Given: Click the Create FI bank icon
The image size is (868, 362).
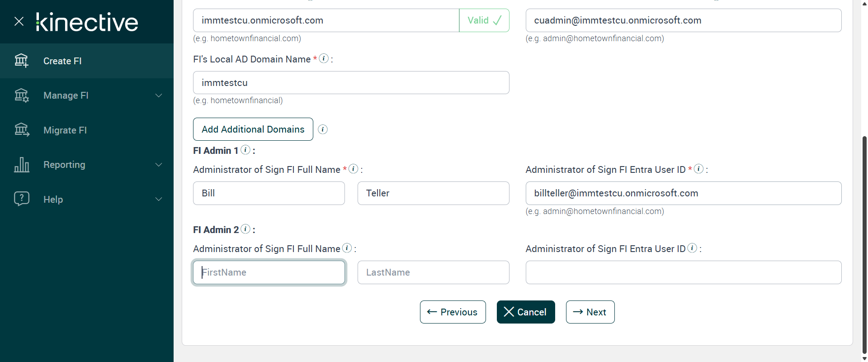Looking at the screenshot, I should click(21, 61).
